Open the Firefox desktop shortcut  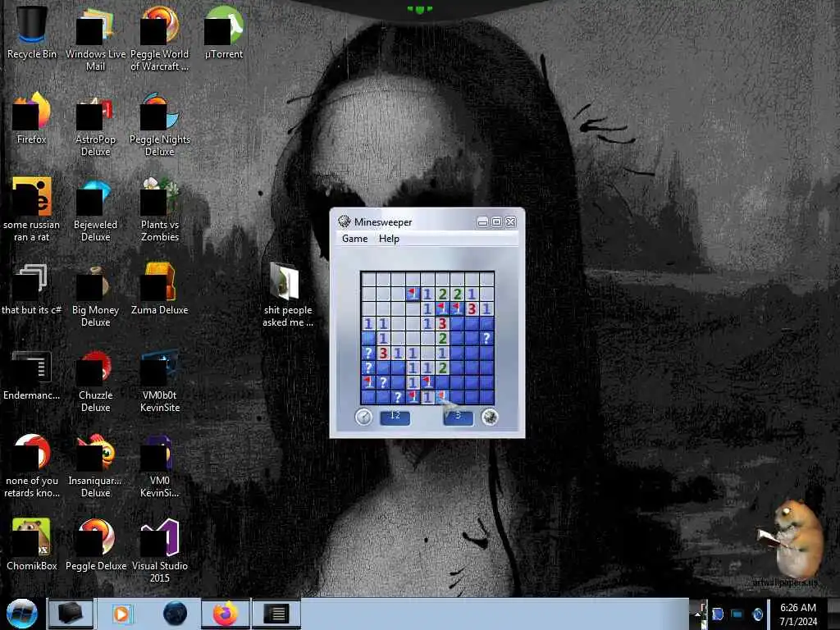[x=31, y=118]
